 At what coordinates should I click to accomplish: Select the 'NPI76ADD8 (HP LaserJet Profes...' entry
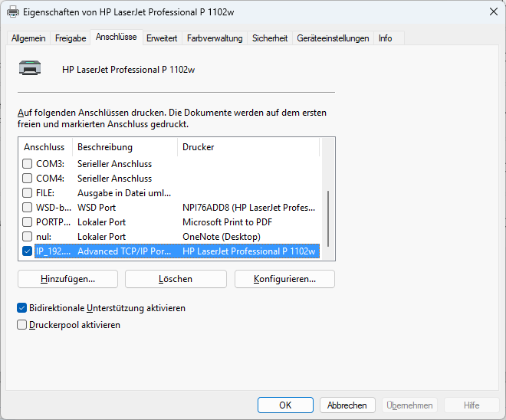(249, 208)
